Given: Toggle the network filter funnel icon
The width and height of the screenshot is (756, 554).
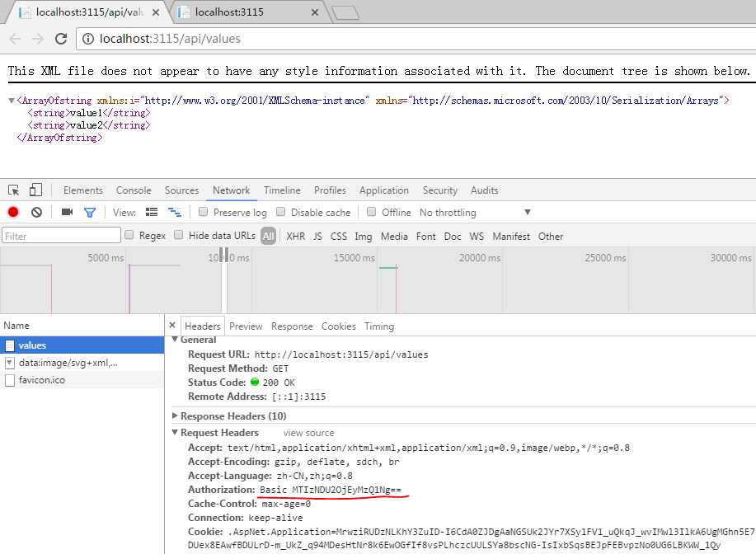Looking at the screenshot, I should (90, 213).
